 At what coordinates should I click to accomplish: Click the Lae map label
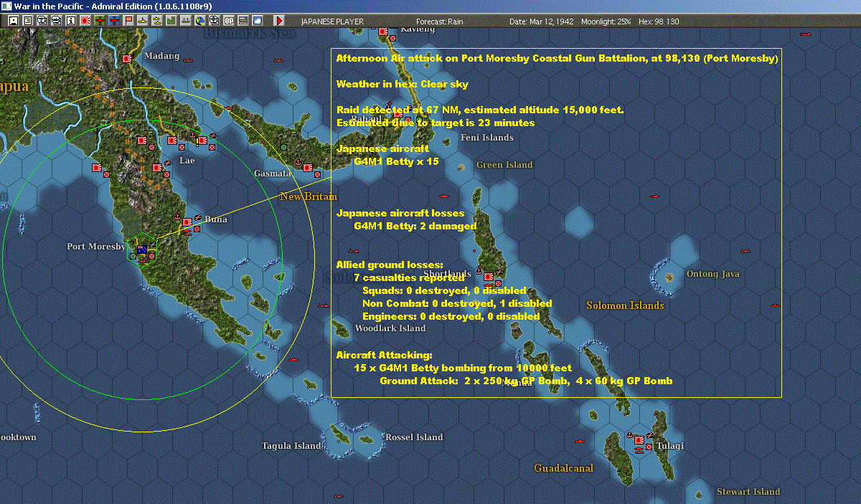pos(187,161)
